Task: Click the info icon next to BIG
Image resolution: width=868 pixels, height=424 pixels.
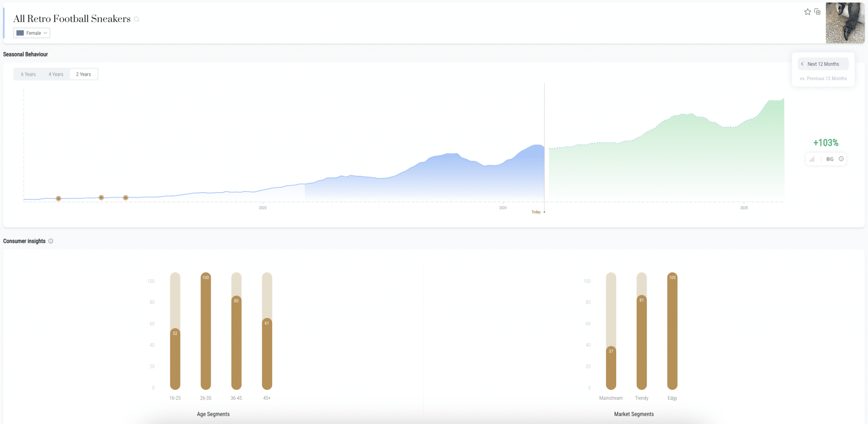Action: 841,159
